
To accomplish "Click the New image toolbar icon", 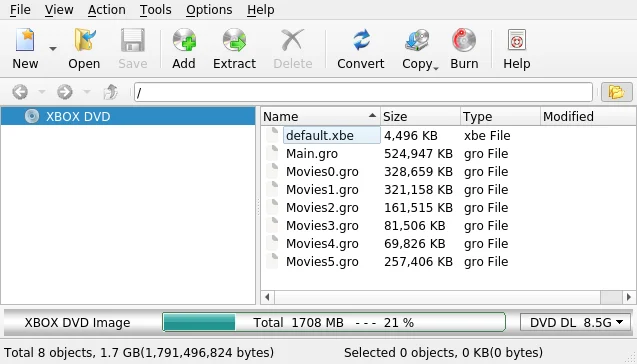I will pos(25,40).
